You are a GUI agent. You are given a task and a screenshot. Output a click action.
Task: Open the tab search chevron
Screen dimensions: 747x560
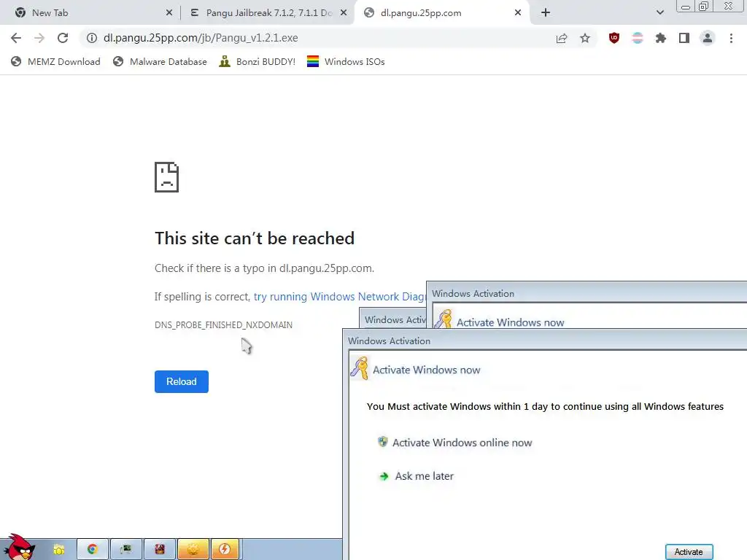pos(659,12)
